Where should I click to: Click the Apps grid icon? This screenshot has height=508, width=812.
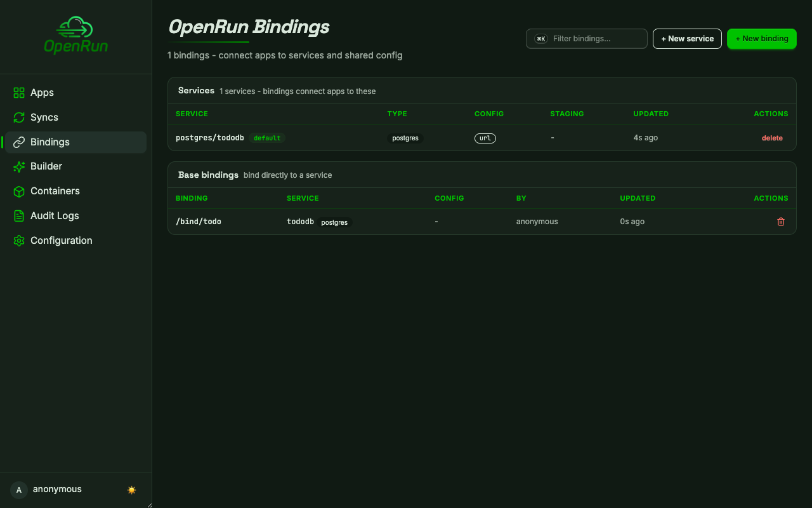tap(19, 93)
